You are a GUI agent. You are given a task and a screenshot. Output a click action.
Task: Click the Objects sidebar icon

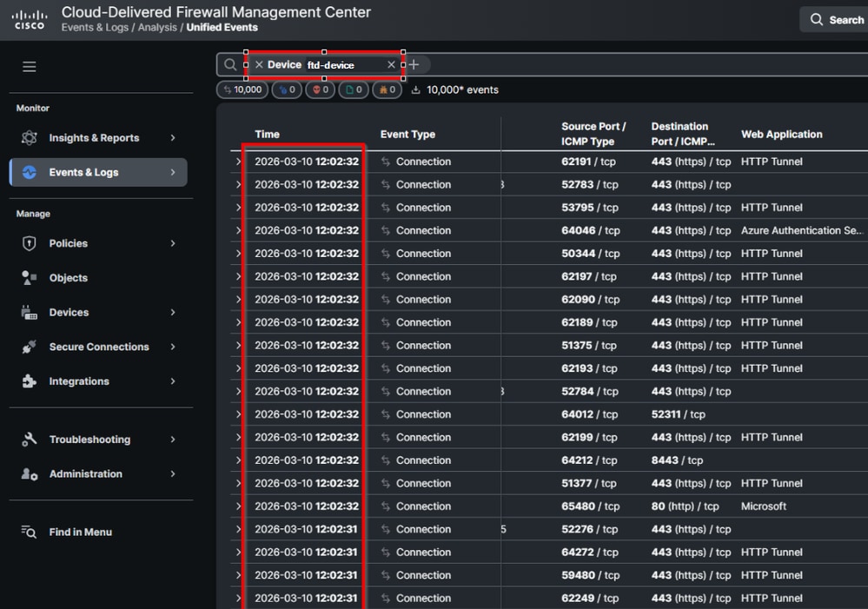[27, 277]
